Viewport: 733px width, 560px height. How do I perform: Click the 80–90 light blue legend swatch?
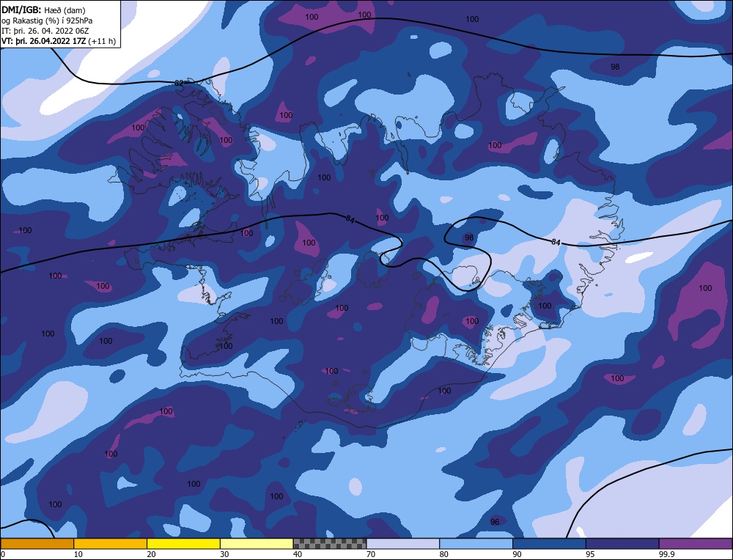tap(476, 543)
